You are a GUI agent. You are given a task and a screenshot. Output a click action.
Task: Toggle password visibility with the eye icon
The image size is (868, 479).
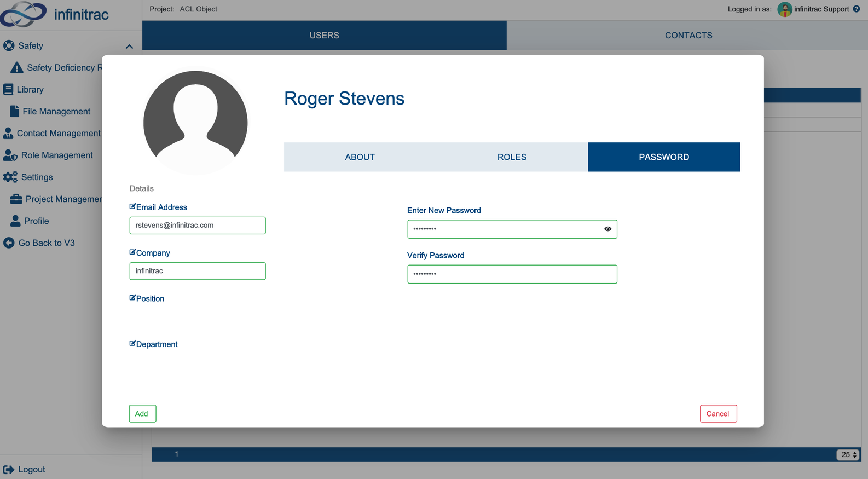[607, 229]
